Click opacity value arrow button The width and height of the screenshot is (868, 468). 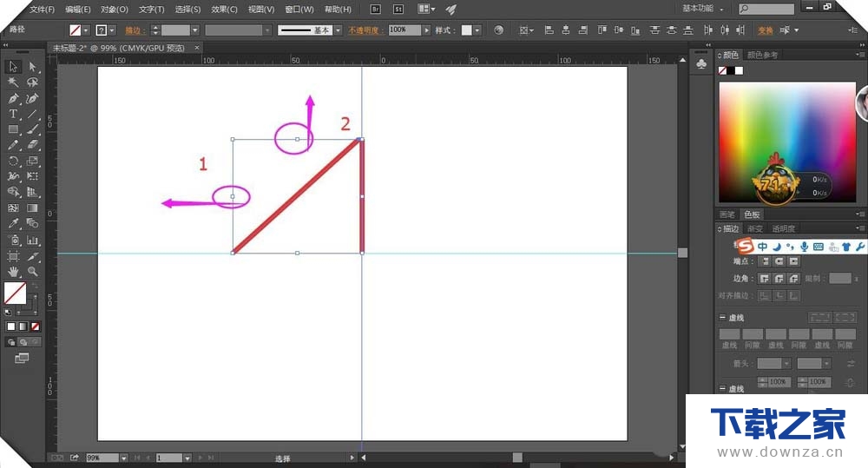pyautogui.click(x=426, y=30)
